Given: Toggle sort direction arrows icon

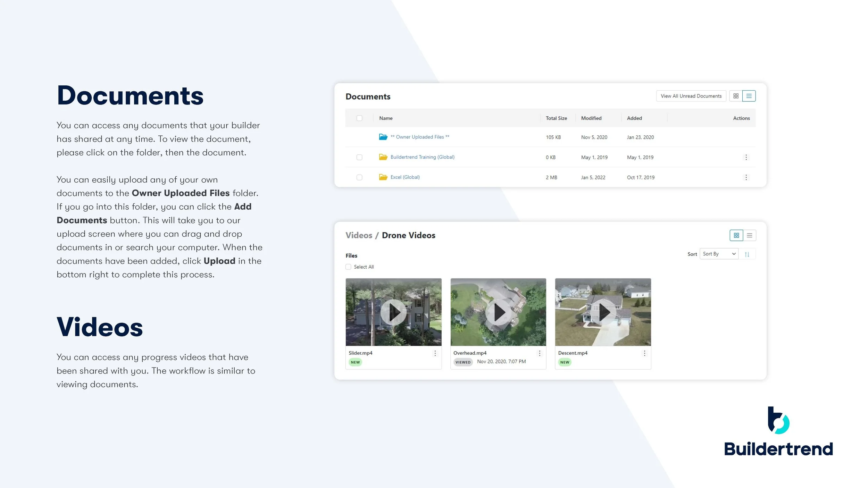Looking at the screenshot, I should 747,254.
